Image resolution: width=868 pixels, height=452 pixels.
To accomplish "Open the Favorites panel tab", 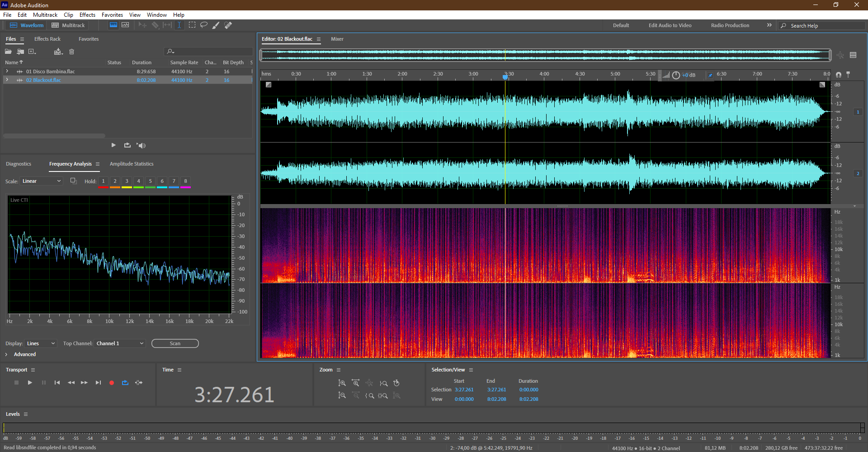I will (89, 39).
